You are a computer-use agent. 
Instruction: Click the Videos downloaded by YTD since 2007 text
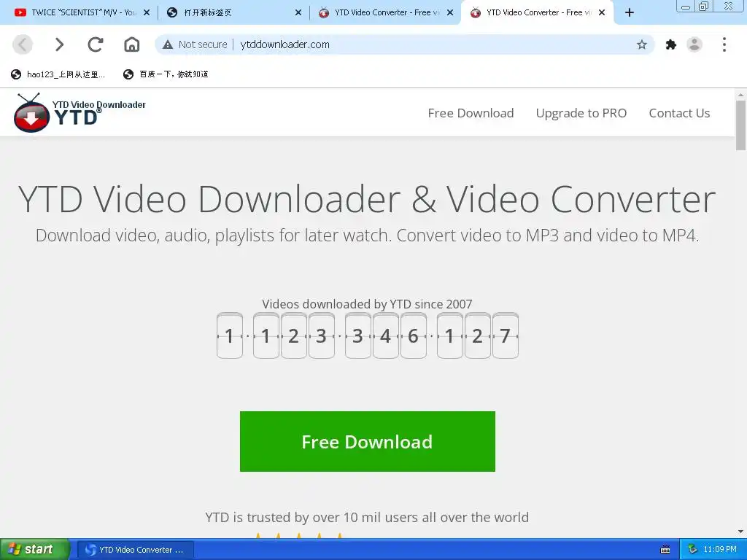367,304
